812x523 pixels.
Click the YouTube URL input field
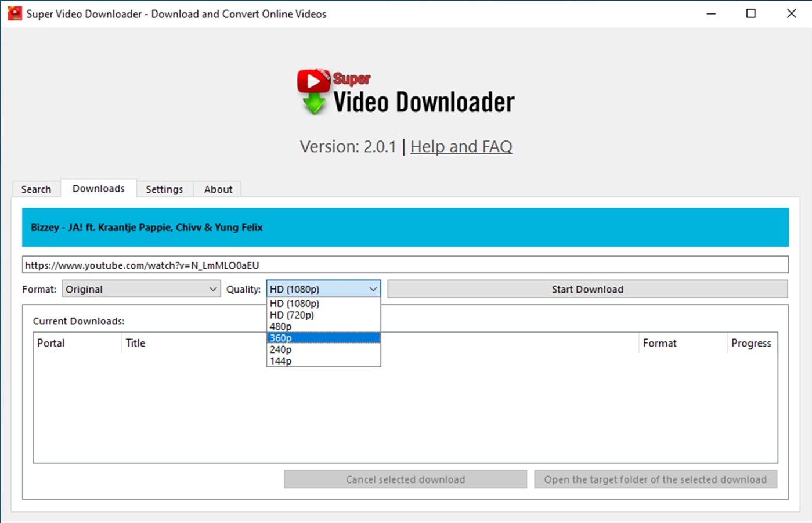pyautogui.click(x=405, y=265)
